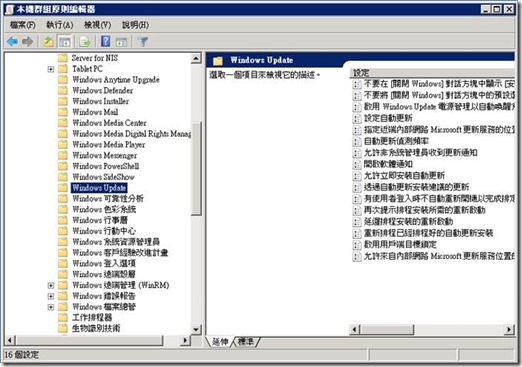Select Windows Messenger folder

104,155
